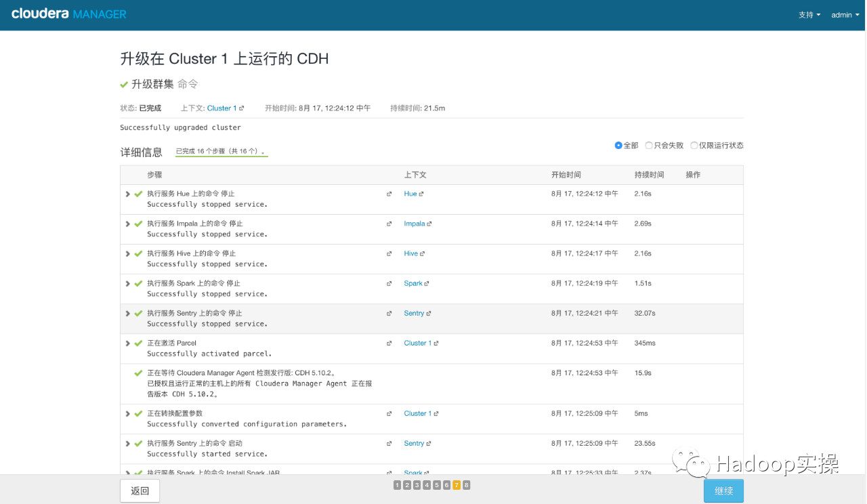Open the 支持 dropdown menu
Image resolution: width=867 pixels, height=504 pixels.
click(x=809, y=15)
